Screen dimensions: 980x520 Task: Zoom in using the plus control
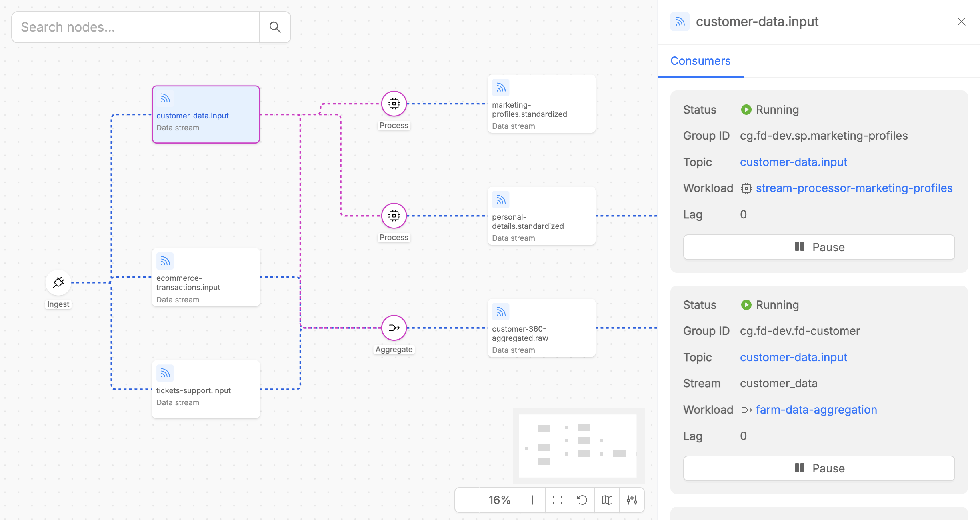click(532, 500)
